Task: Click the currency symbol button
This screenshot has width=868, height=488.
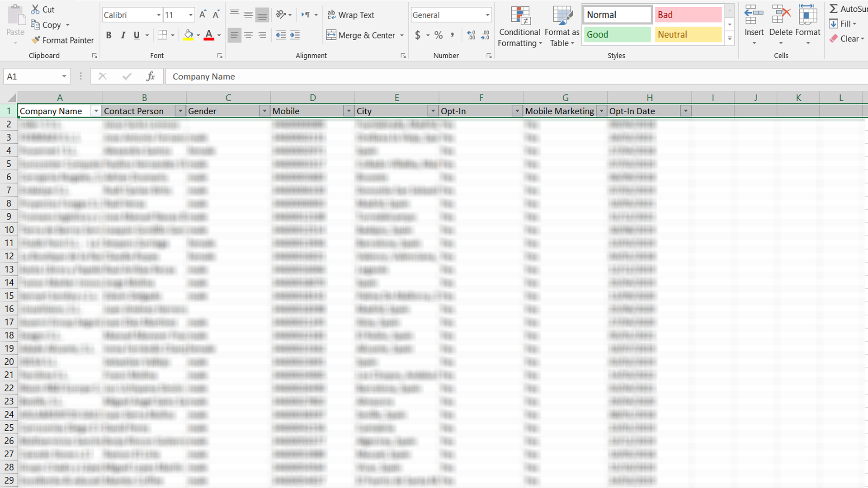Action: (x=418, y=35)
